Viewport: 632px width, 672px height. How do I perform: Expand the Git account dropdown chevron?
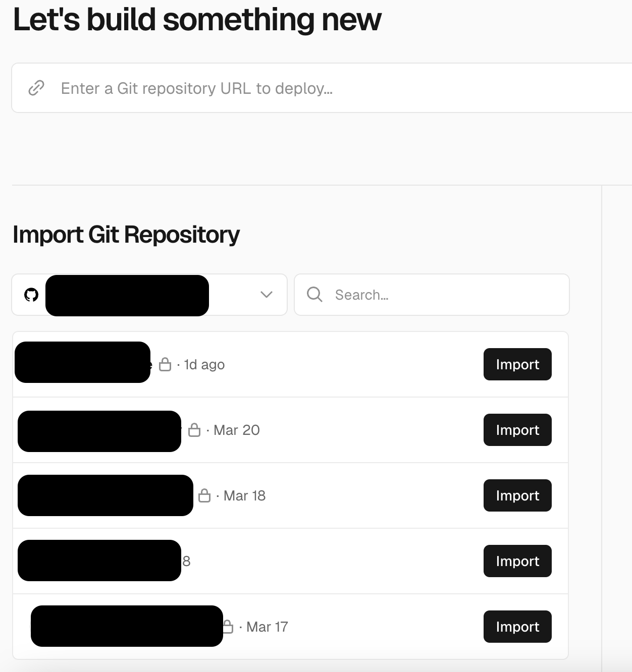267,295
